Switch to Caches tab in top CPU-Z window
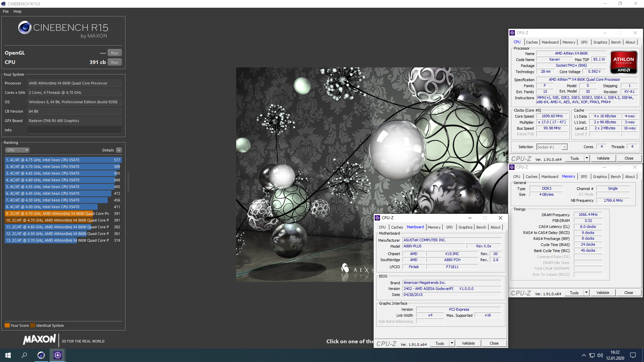Screen dimensions: 644x362 532,42
